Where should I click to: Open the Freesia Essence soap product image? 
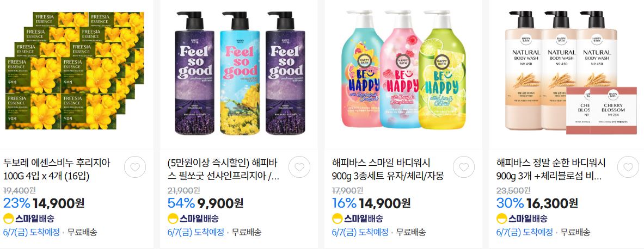(x=75, y=70)
